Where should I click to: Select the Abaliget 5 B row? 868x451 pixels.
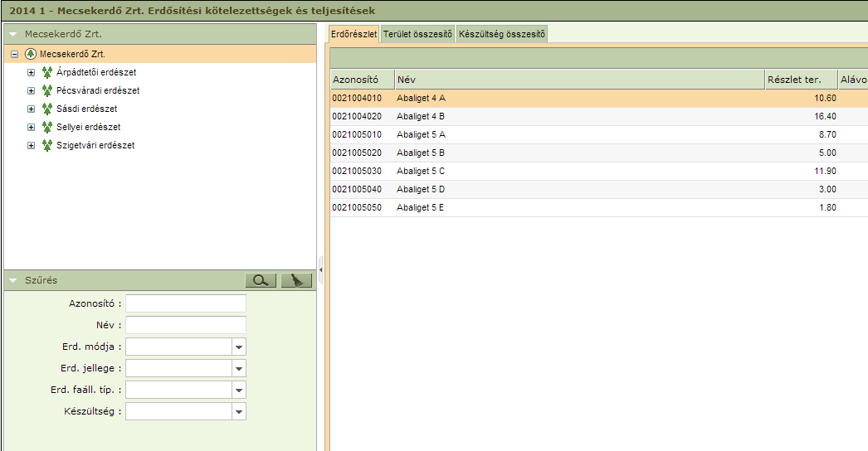599,153
